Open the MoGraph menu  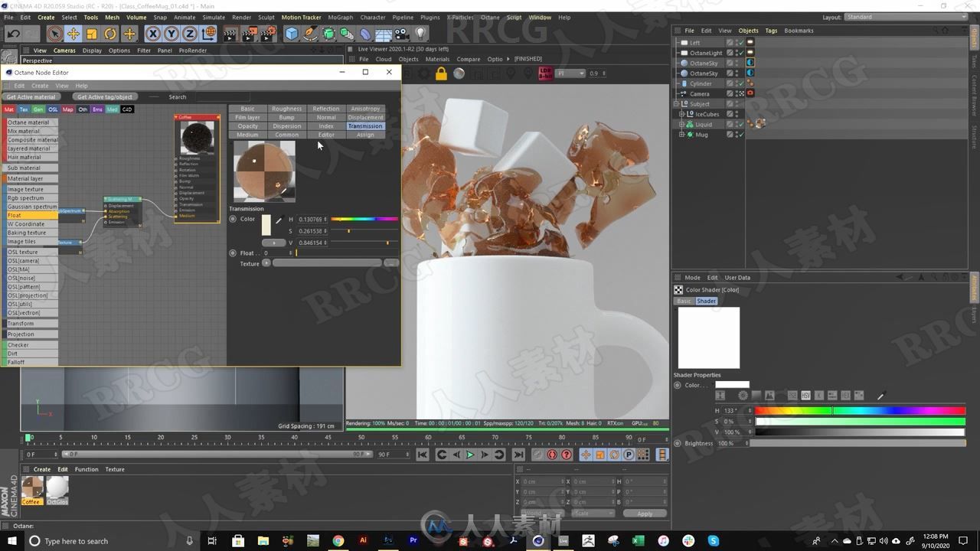click(340, 17)
